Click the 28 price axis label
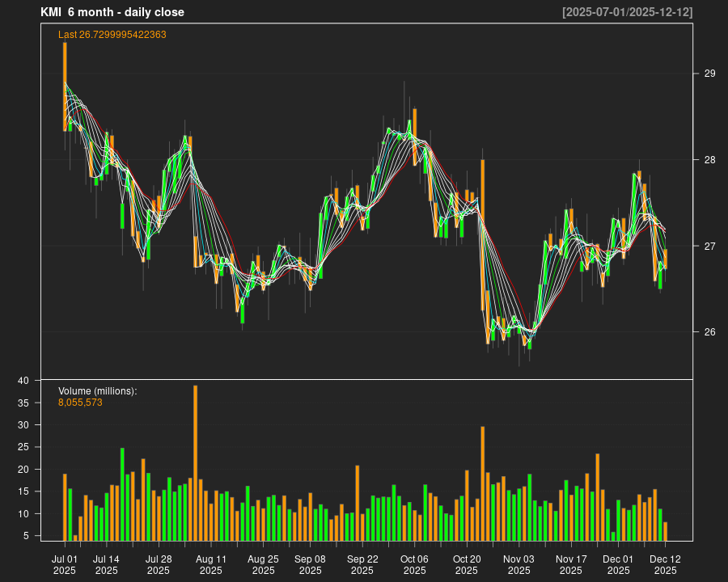The height and width of the screenshot is (582, 728). click(x=709, y=160)
